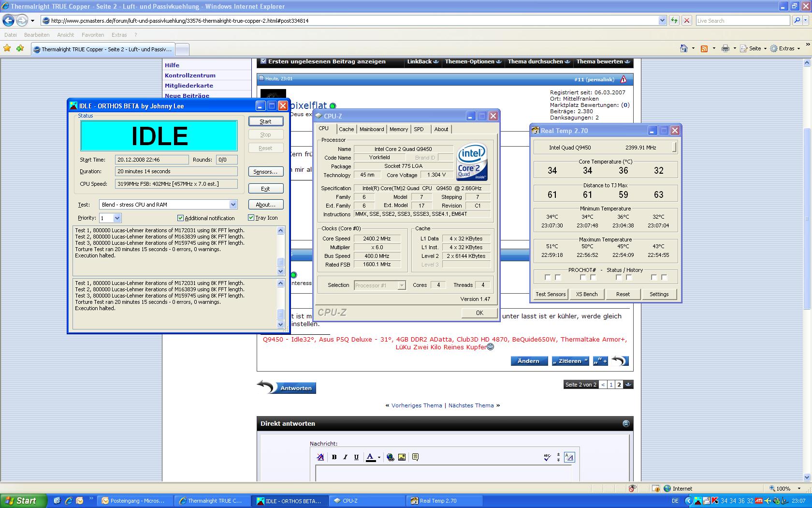Click the IE Print icon
This screenshot has height=508, width=812.
point(725,48)
